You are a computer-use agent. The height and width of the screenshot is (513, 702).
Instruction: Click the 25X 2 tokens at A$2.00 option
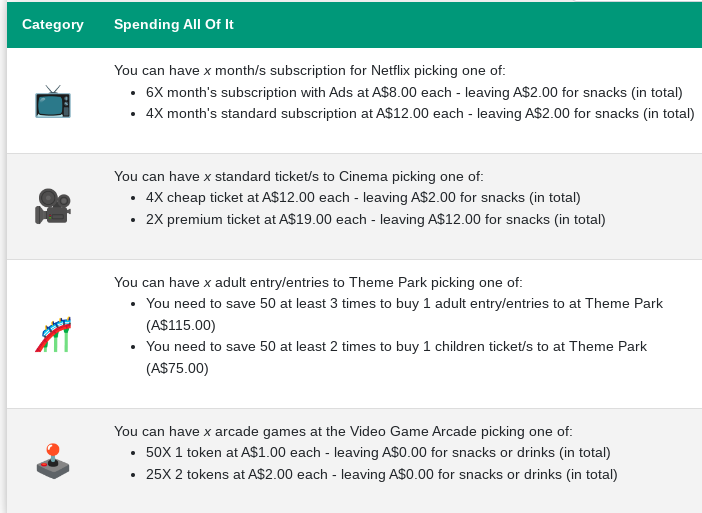[381, 475]
